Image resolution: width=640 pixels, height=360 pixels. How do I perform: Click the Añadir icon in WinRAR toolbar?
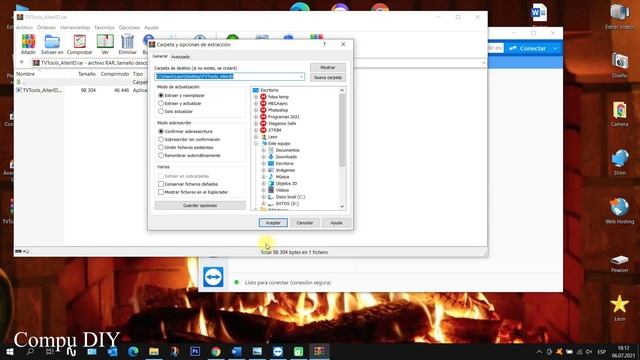click(28, 44)
